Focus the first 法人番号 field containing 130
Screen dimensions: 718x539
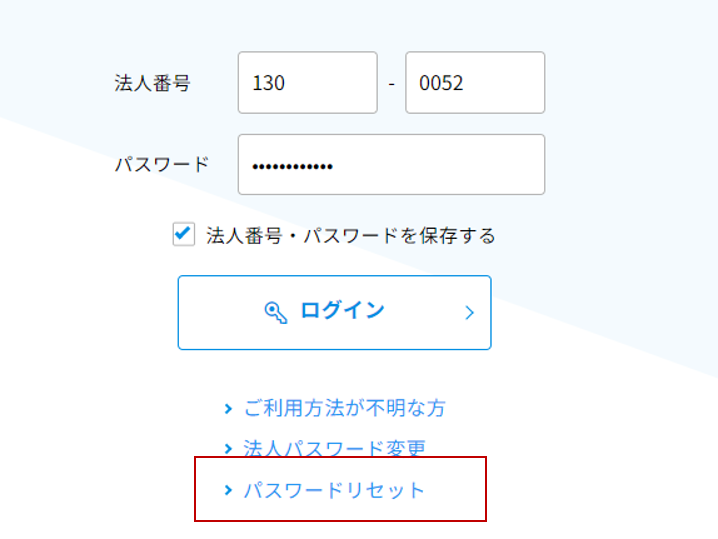click(x=308, y=82)
